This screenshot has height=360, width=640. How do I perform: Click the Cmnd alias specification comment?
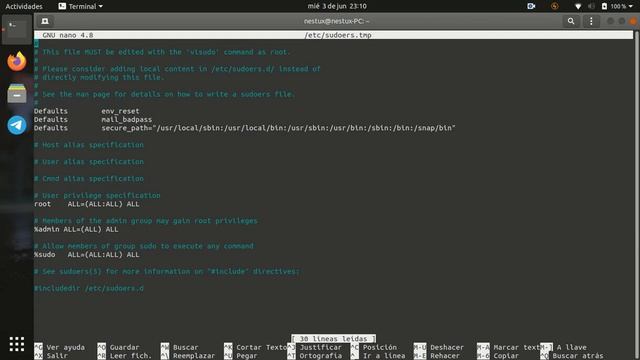89,178
